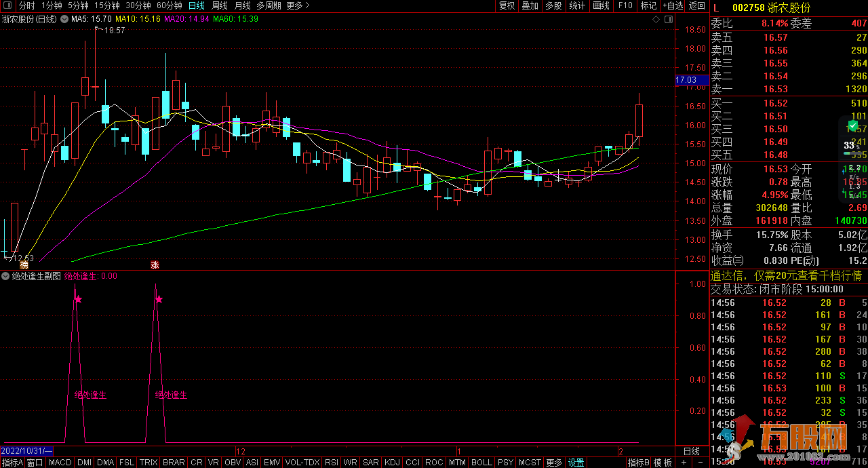Click the 榜 badge icon below the chart
This screenshot has height=468, width=868.
(x=24, y=265)
